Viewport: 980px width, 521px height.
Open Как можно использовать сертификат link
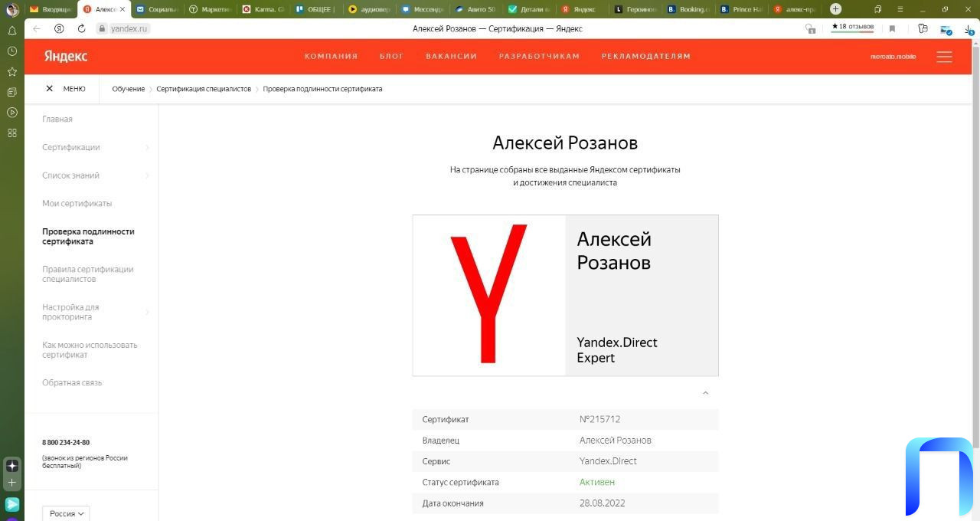(x=90, y=349)
